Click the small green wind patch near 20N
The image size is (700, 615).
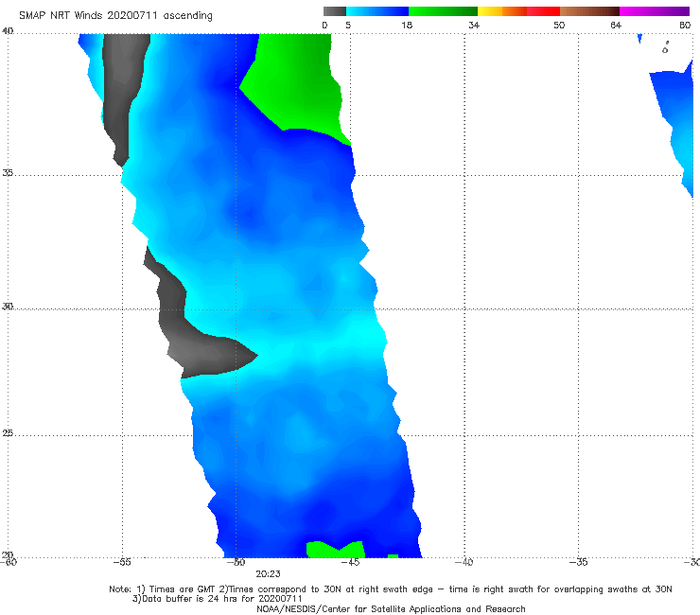(335, 550)
